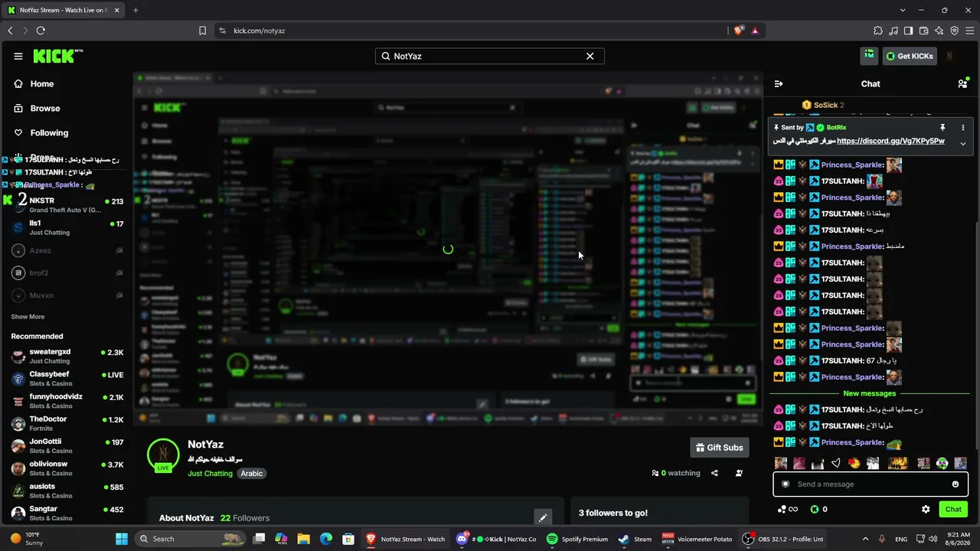The image size is (980, 551).
Task: Select the NotYaz Stream browser tab
Action: tap(63, 10)
